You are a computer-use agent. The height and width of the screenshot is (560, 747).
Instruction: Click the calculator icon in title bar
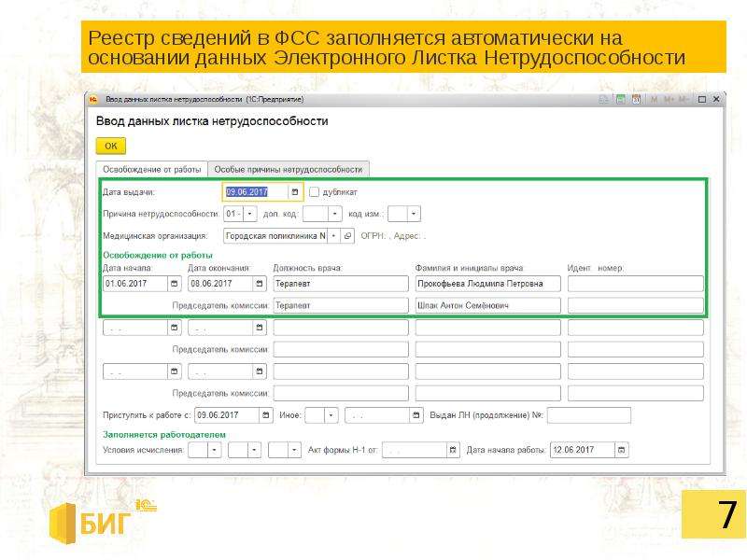[x=620, y=99]
